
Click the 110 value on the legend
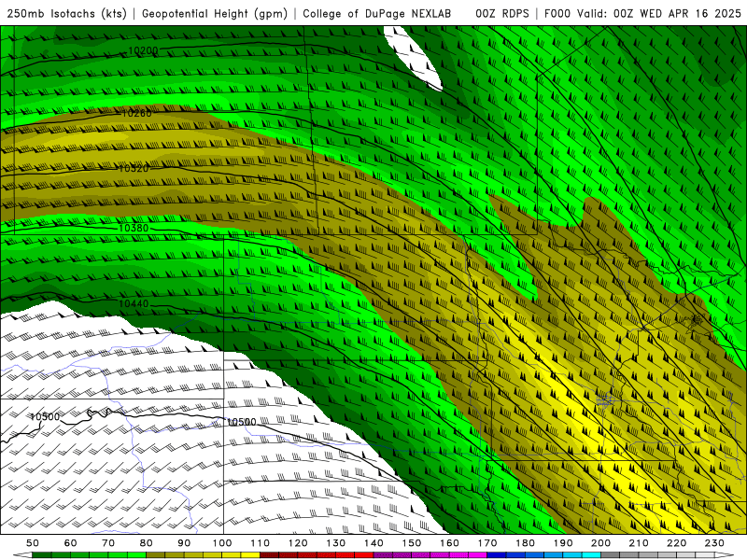tap(261, 543)
